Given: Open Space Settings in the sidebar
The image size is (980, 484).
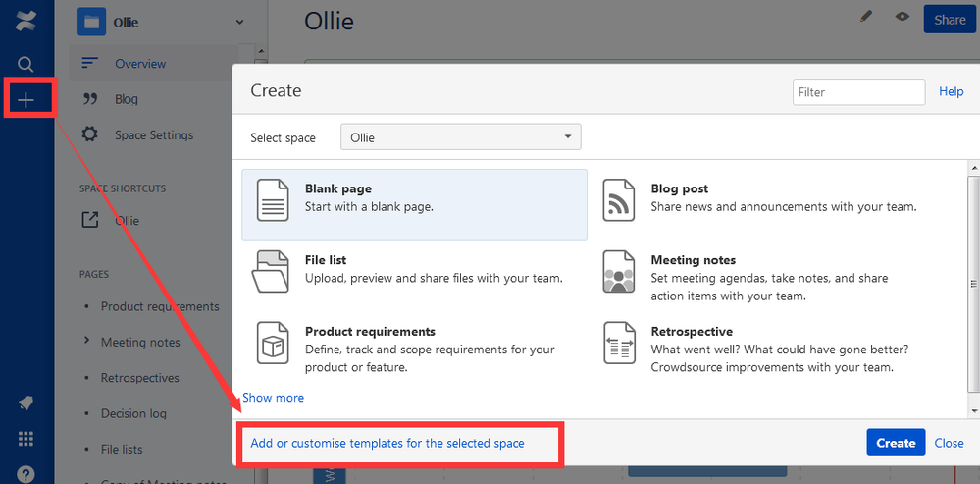Looking at the screenshot, I should [153, 134].
